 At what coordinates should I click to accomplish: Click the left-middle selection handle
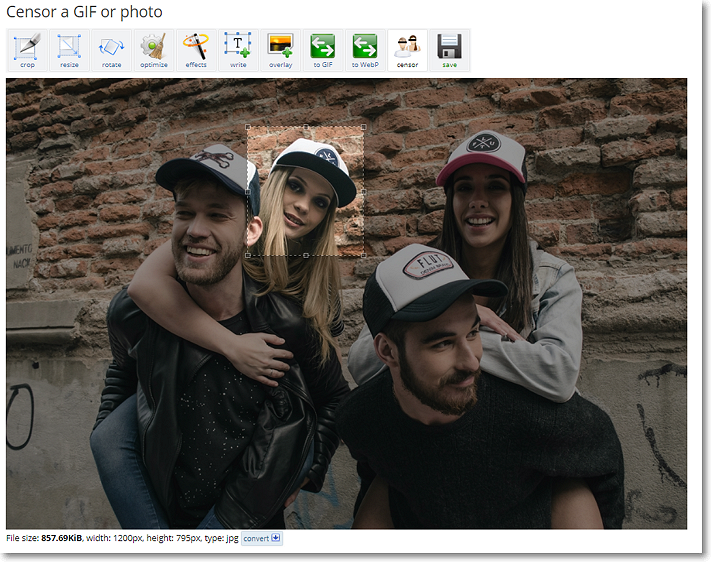tap(248, 191)
